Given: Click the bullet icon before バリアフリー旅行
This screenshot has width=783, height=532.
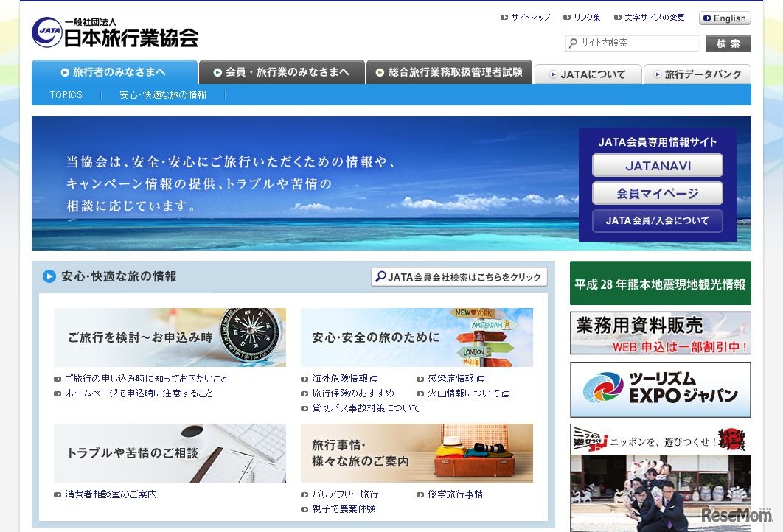Looking at the screenshot, I should 304,495.
